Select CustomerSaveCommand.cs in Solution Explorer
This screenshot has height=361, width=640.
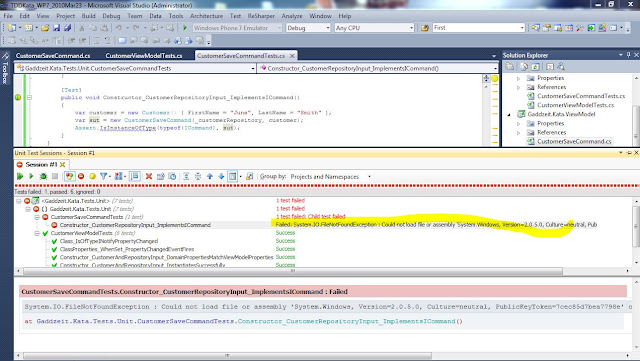pos(574,141)
